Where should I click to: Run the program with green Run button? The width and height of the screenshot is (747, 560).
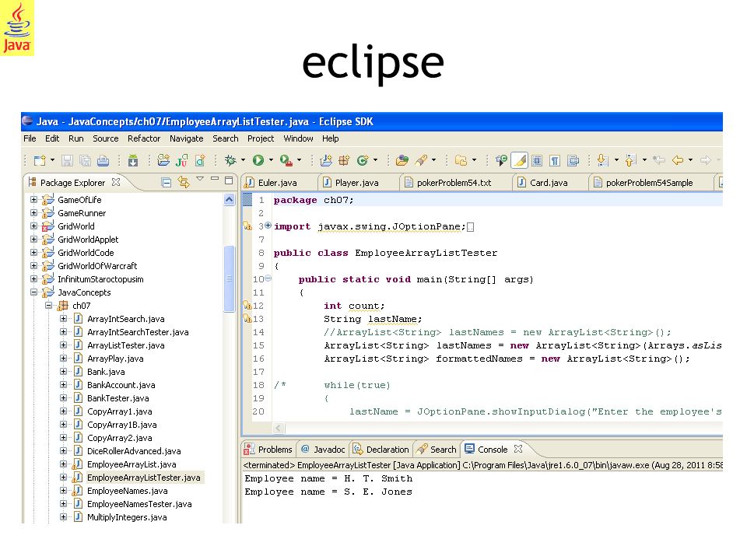[x=258, y=160]
